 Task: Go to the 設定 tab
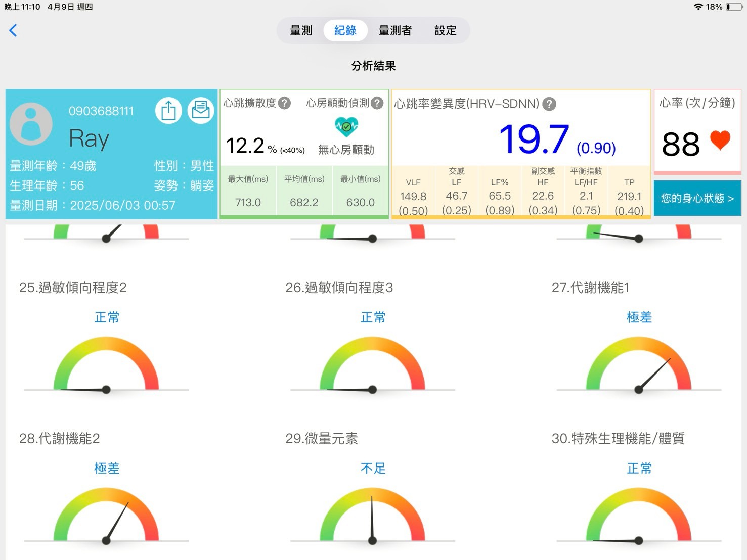[445, 31]
